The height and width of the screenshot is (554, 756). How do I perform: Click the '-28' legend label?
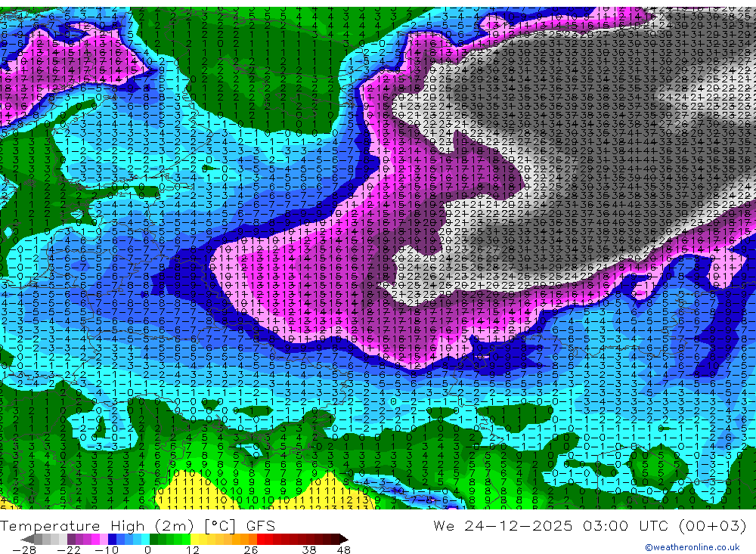click(23, 550)
